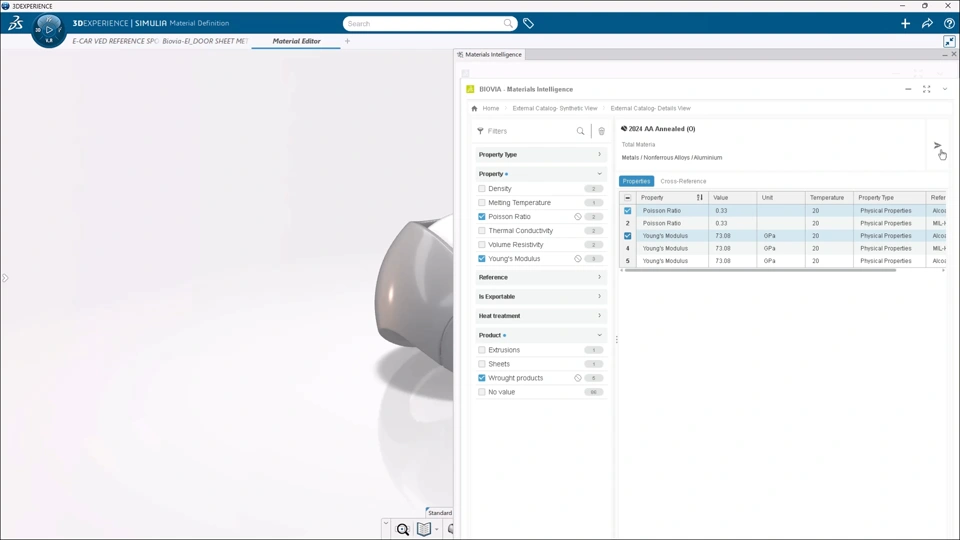Viewport: 960px width, 540px height.
Task: Uncheck first Poisson Ratio table row
Action: pos(628,211)
